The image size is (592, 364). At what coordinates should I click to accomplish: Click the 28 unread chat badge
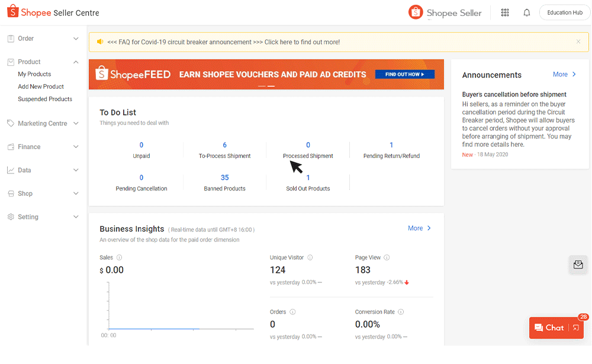[x=583, y=317]
